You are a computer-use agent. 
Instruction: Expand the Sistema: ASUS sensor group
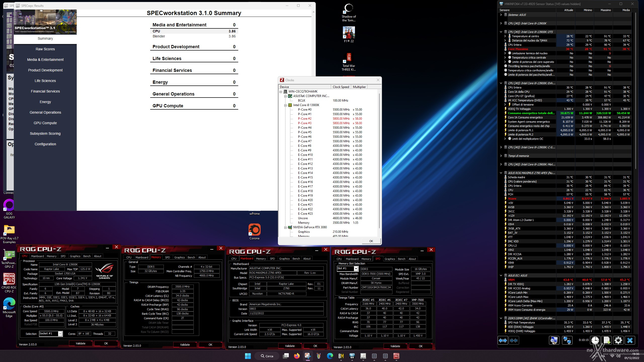point(501,15)
